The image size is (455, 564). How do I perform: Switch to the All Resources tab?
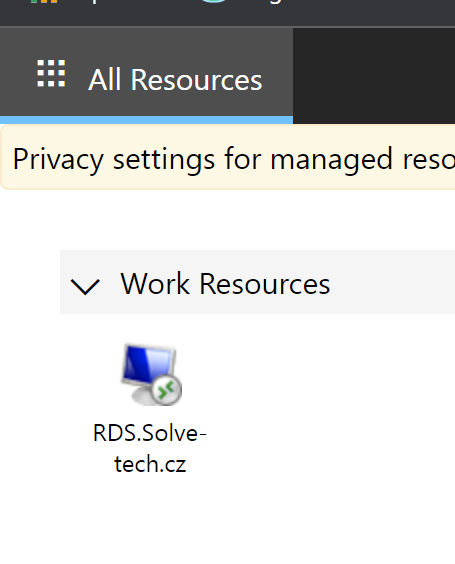pos(146,76)
